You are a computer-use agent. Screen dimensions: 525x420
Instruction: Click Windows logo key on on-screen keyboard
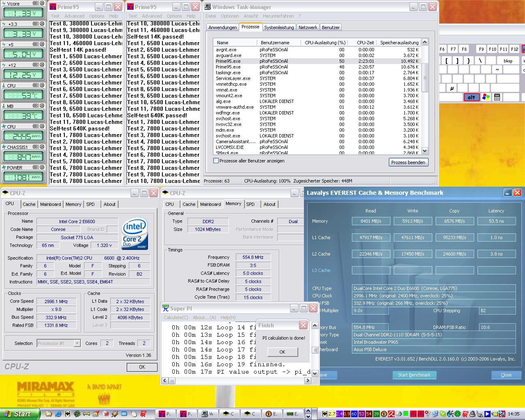point(486,97)
